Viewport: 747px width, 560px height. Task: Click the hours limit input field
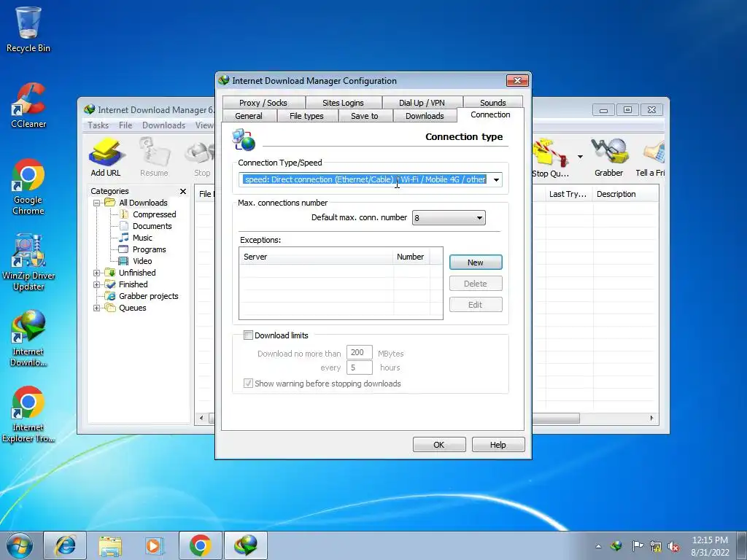359,367
